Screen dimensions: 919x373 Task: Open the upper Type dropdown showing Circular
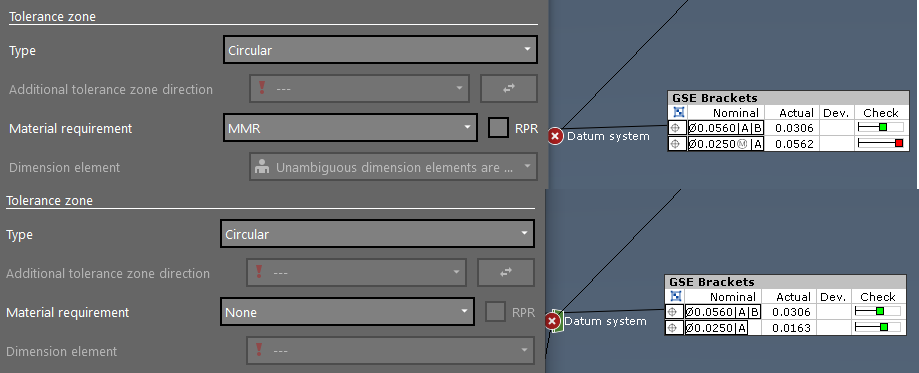coord(380,50)
